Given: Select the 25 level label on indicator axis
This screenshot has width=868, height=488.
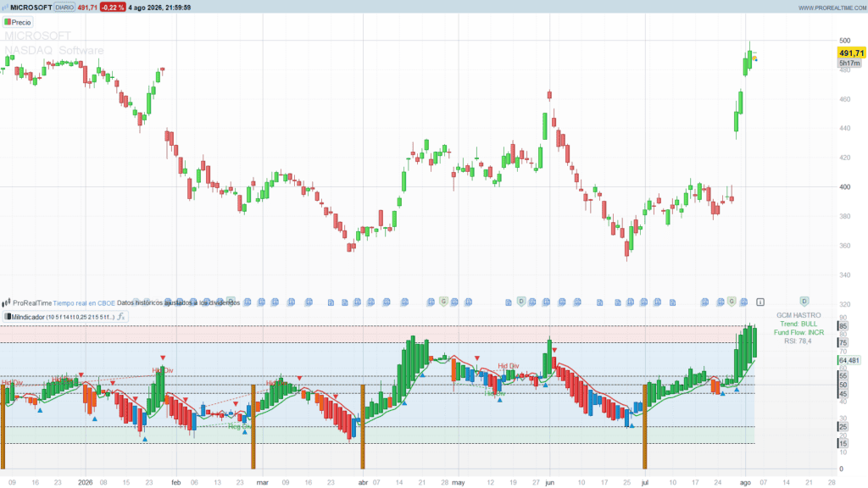Looking at the screenshot, I should 843,427.
